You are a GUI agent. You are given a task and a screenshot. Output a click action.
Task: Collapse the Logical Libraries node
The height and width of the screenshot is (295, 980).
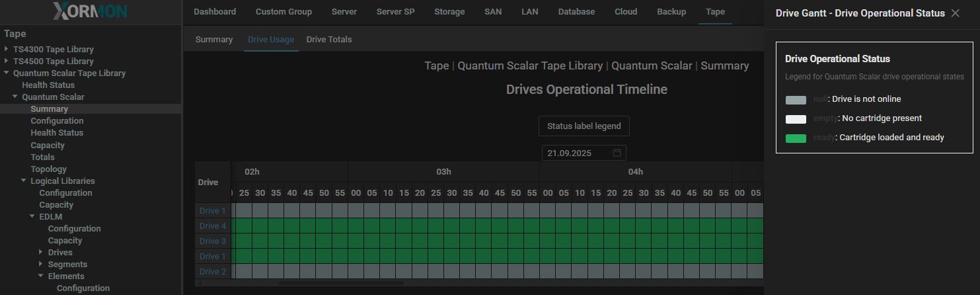point(24,181)
